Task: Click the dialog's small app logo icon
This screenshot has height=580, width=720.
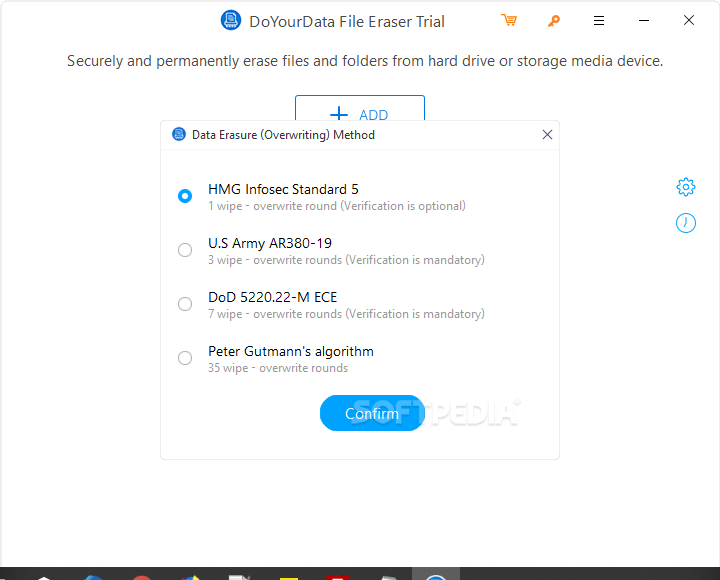Action: [179, 135]
